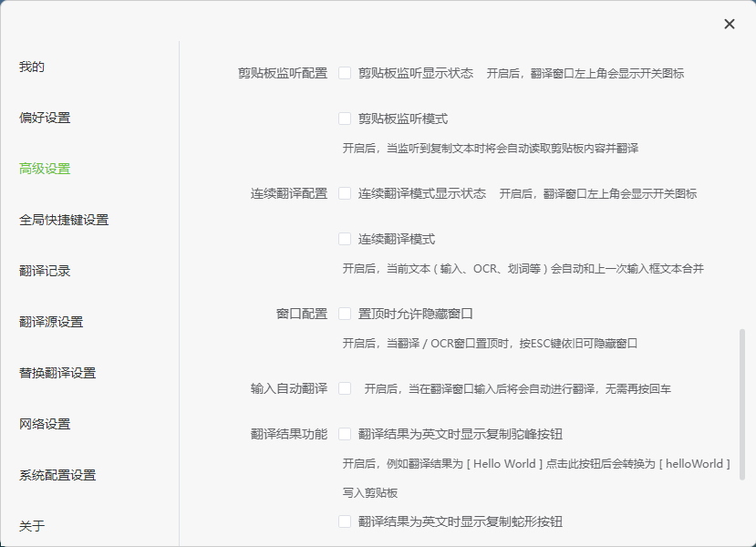Select 系统配置设置 in sidebar
The image size is (756, 547).
click(x=57, y=475)
